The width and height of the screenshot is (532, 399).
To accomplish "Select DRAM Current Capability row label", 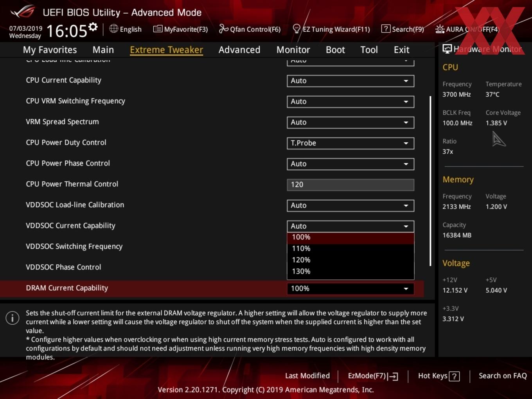I will (x=67, y=288).
